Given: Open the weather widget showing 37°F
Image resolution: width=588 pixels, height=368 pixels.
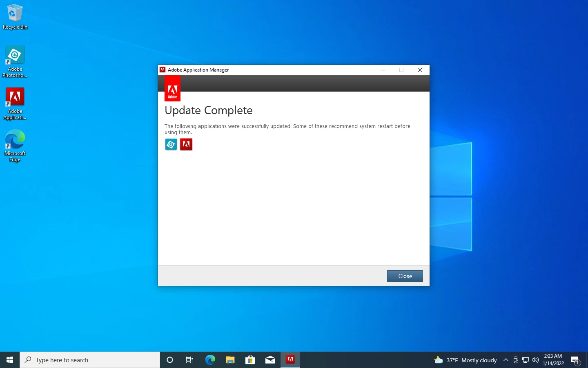Looking at the screenshot, I should [x=465, y=360].
